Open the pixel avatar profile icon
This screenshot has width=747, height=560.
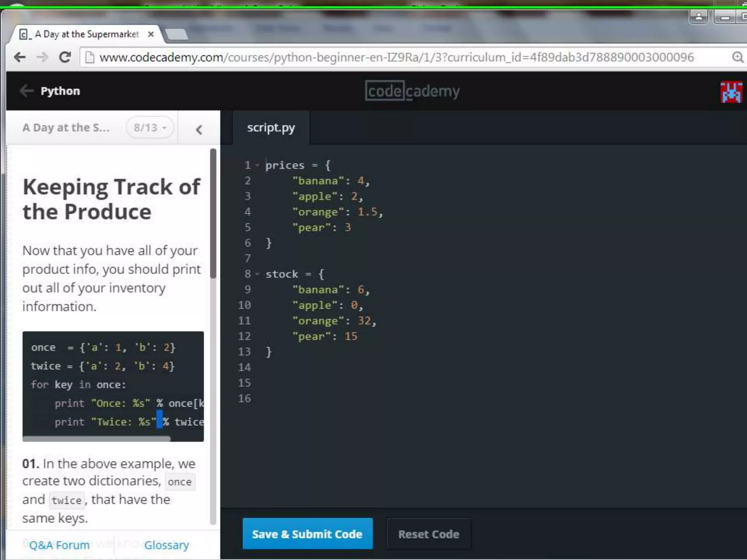point(731,92)
